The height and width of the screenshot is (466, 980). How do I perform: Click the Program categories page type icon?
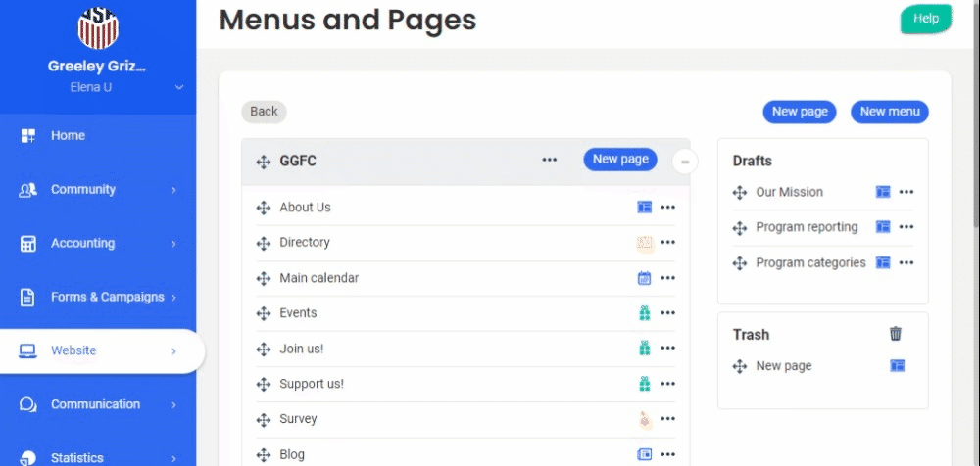point(883,262)
